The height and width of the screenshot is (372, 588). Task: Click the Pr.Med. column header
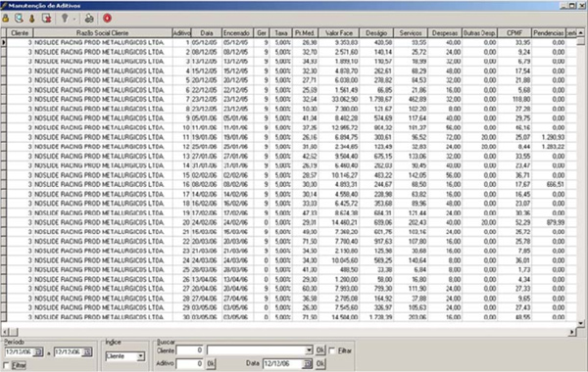tap(305, 33)
